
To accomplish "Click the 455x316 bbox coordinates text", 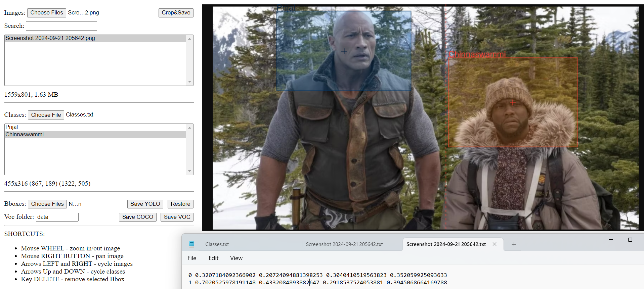I will (47, 184).
